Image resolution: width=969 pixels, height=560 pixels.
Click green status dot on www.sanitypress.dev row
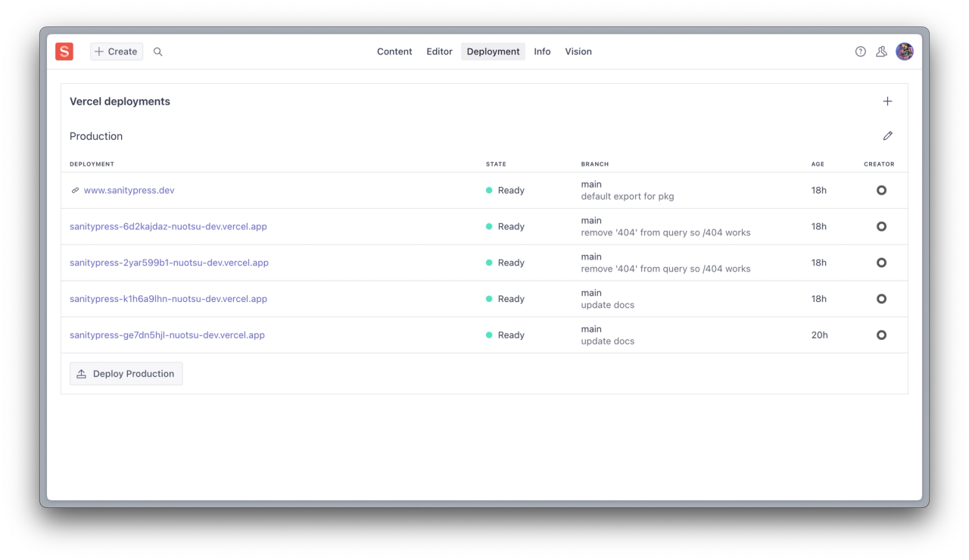coord(489,191)
